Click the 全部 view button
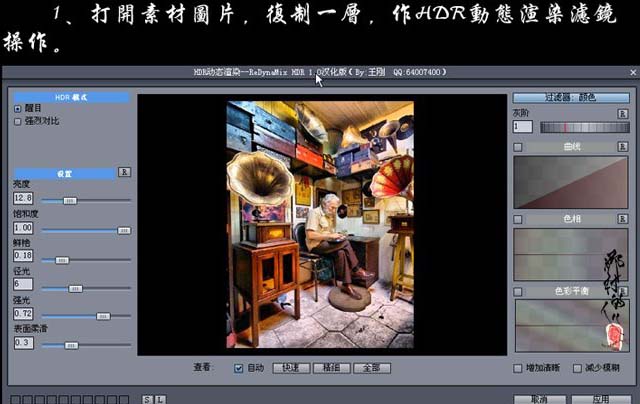The image size is (640, 404). [x=371, y=368]
